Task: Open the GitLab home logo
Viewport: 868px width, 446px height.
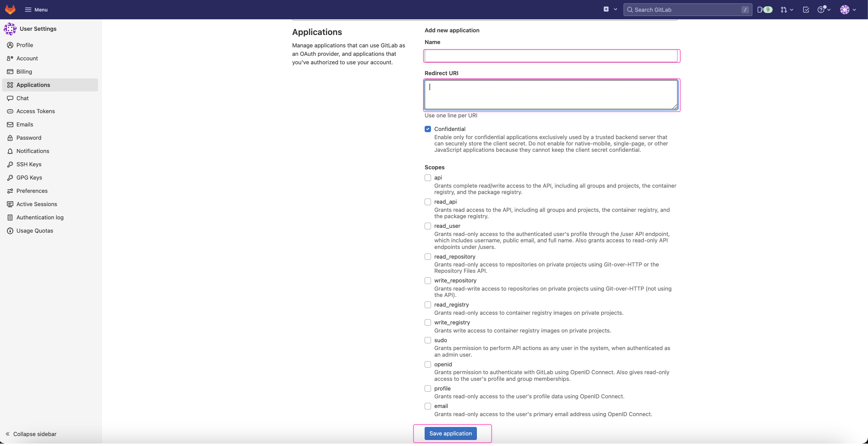Action: pos(10,10)
